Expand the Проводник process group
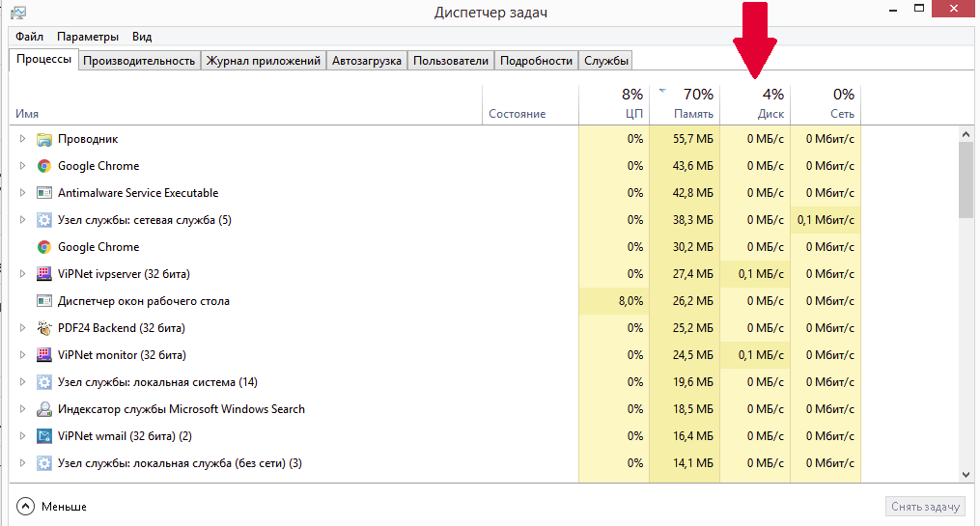980x526 pixels. (x=22, y=139)
